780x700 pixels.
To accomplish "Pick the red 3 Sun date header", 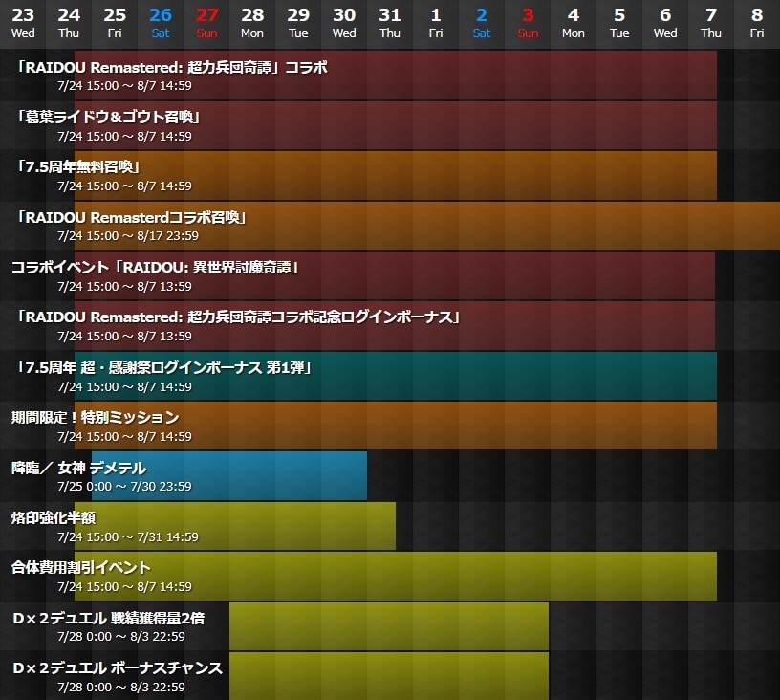I will point(528,24).
